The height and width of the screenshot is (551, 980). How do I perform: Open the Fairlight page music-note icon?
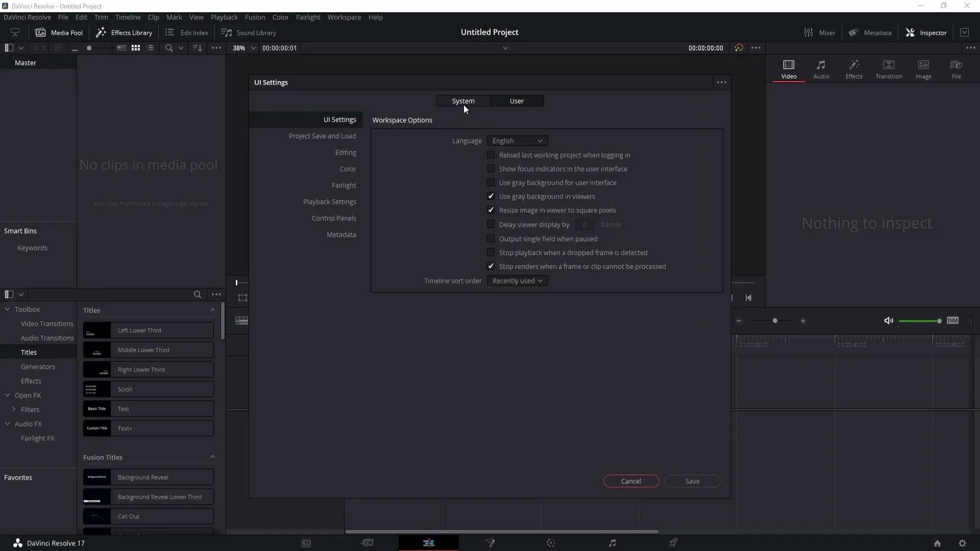click(612, 543)
